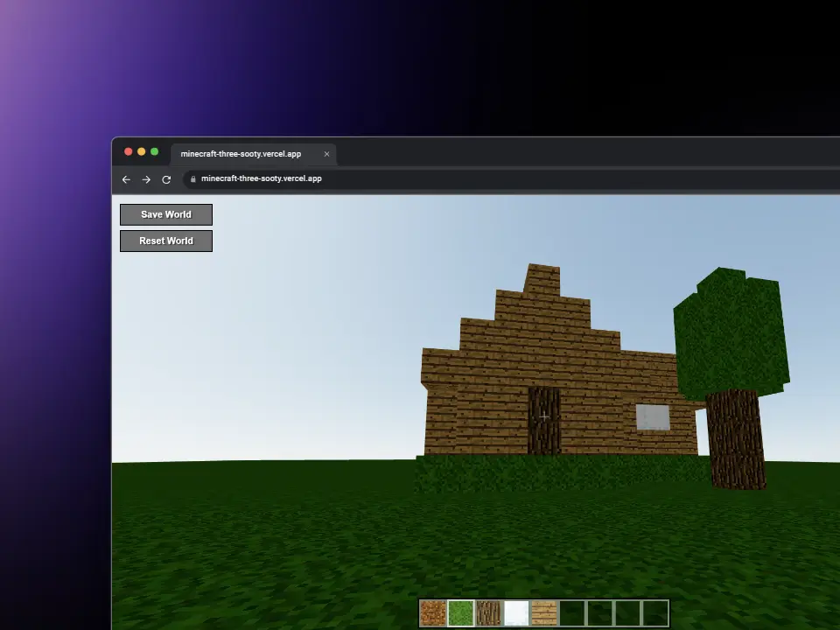
Task: Select the ninth empty hotbar slot
Action: 655,612
